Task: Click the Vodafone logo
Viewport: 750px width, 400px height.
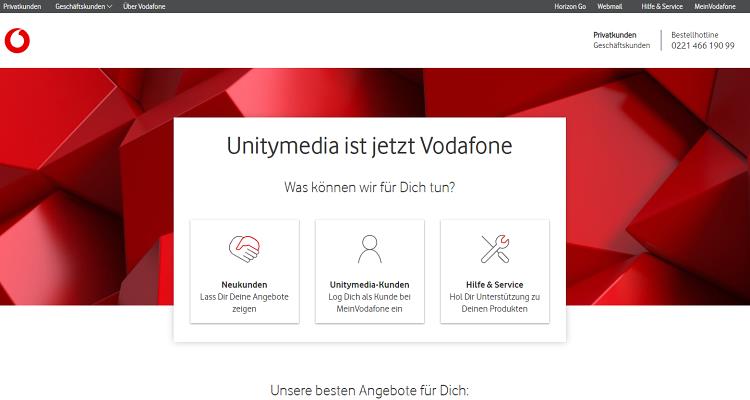Action: (x=17, y=41)
